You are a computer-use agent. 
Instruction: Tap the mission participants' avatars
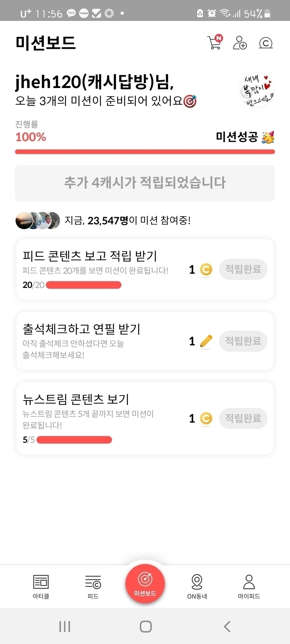38,220
